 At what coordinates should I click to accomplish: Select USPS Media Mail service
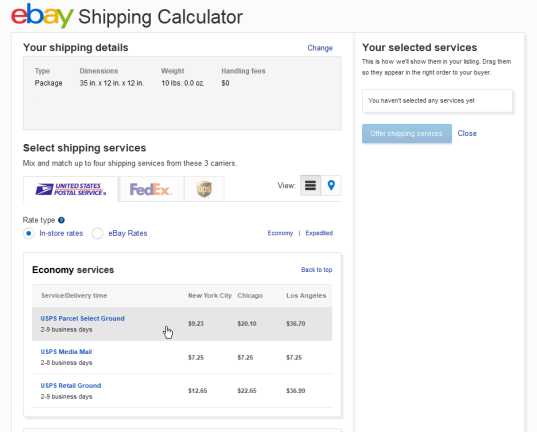pos(66,351)
